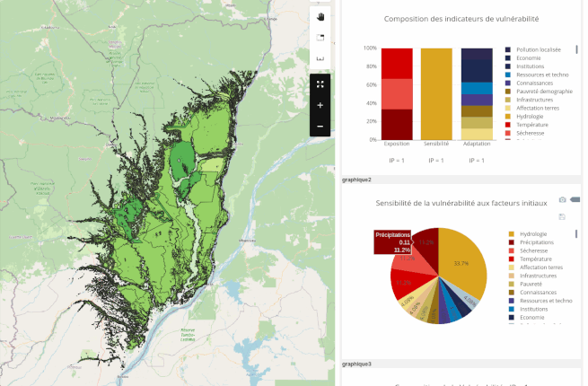Click the dark green region on the map
This screenshot has width=588, height=386.
[184, 160]
